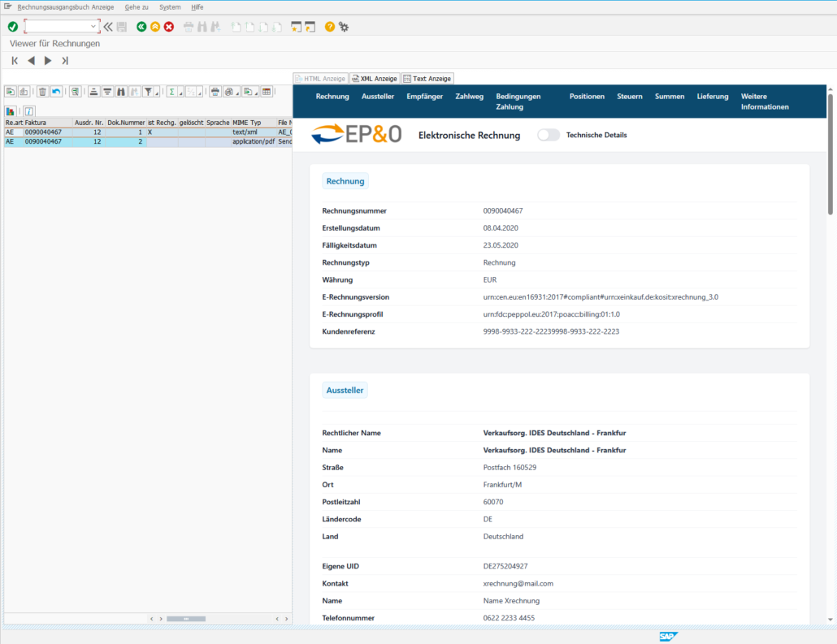
Task: Open the export dropdown arrow
Action: click(256, 93)
